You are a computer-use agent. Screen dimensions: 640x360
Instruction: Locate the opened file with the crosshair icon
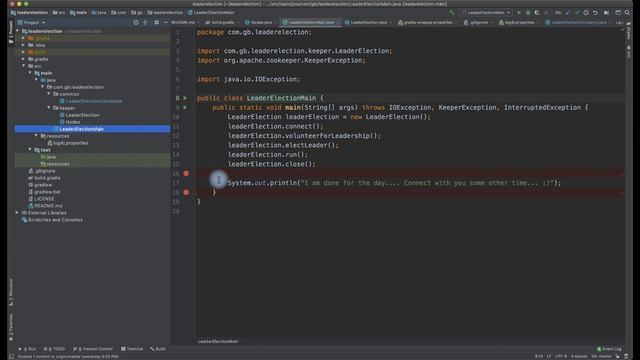(136, 22)
